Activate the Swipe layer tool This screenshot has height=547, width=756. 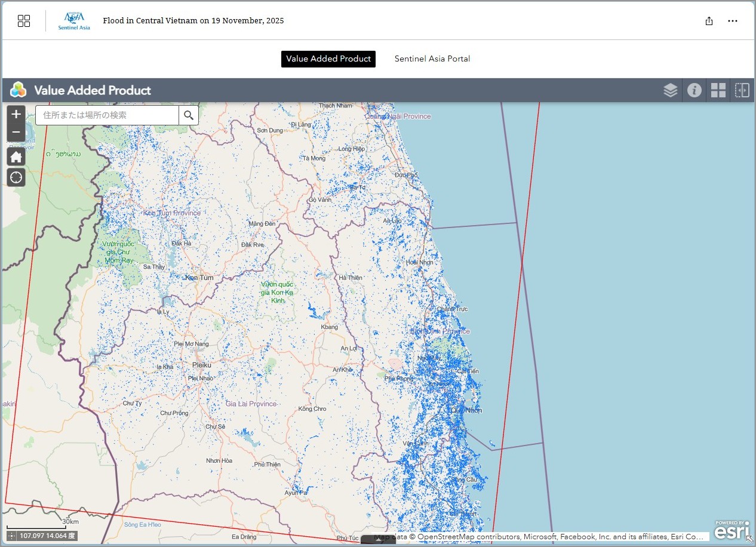click(x=742, y=90)
